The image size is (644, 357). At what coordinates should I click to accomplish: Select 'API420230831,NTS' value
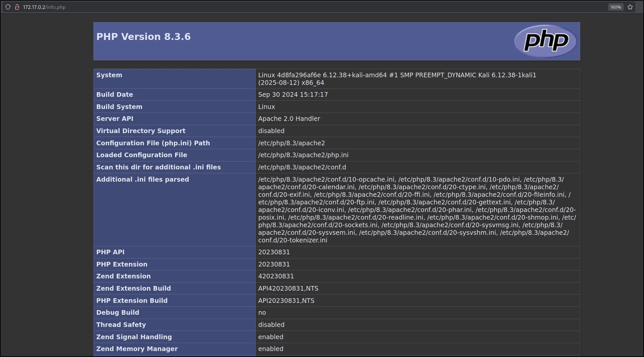(288, 288)
